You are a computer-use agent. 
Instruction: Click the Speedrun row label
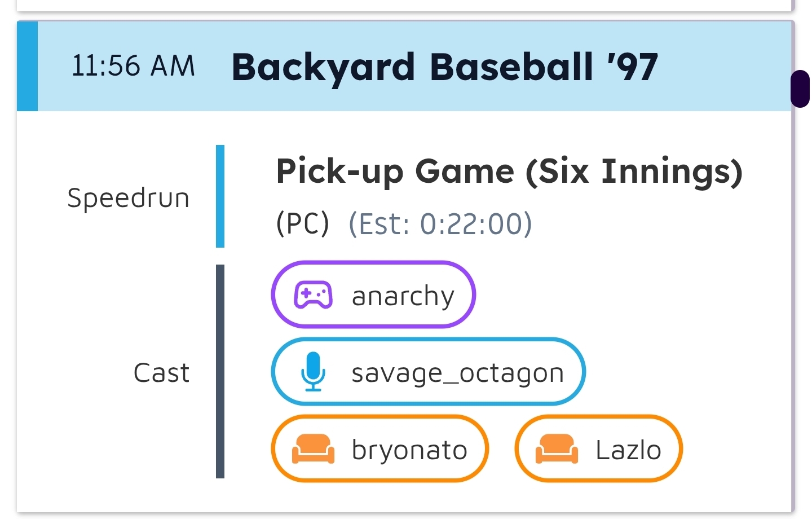[x=129, y=198]
